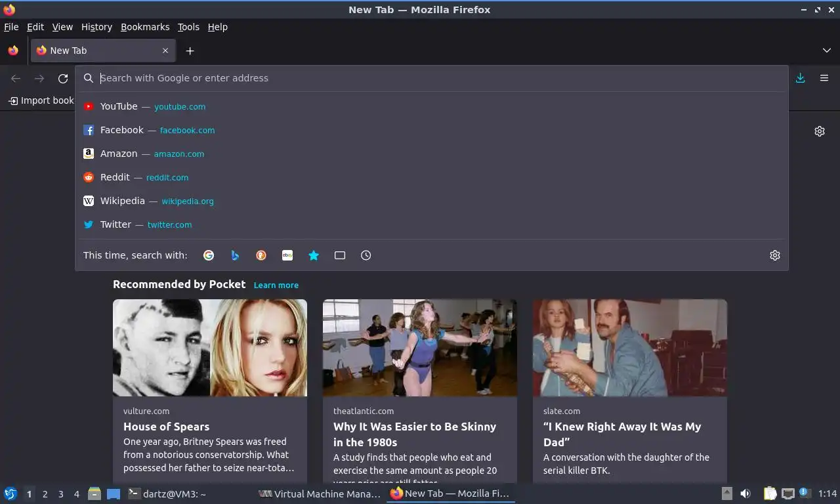The width and height of the screenshot is (840, 504).
Task: Search in Bookmarks star icon
Action: [314, 255]
